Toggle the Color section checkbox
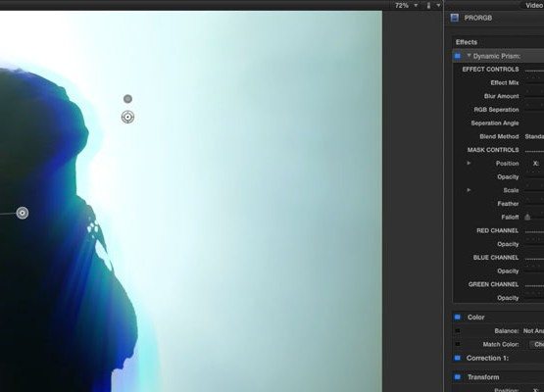 coord(458,318)
